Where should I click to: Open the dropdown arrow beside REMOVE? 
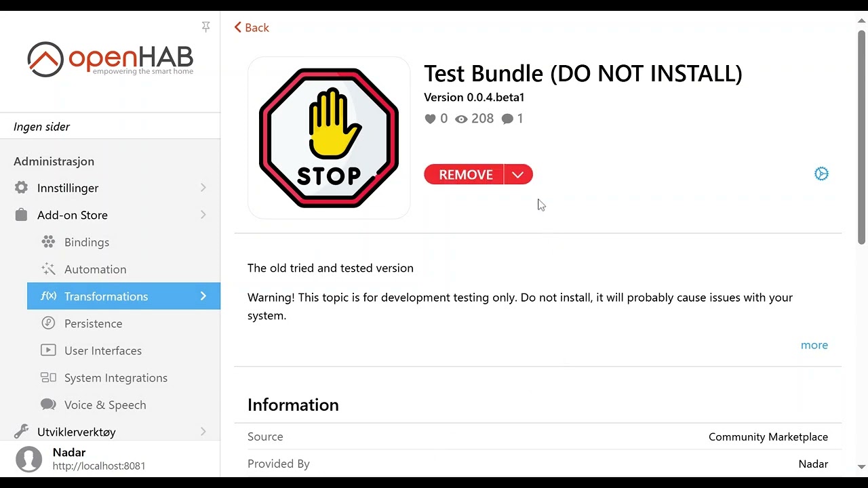518,174
